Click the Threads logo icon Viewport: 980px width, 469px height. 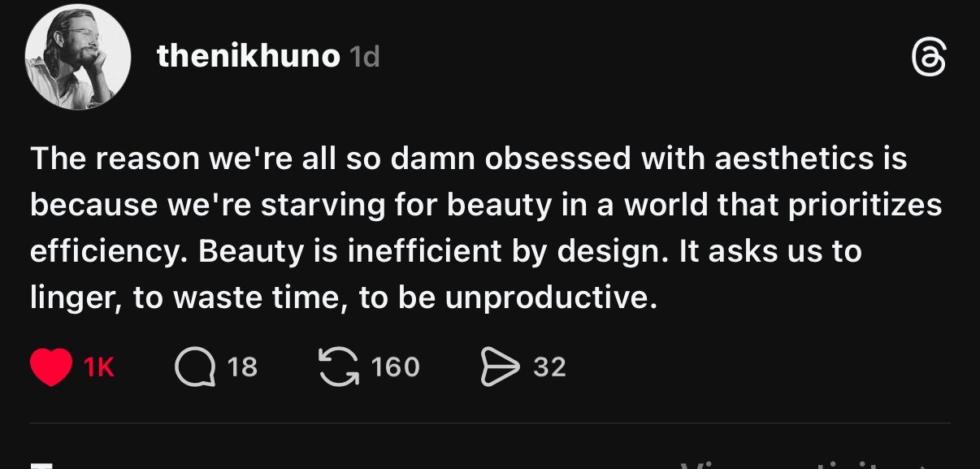click(928, 59)
